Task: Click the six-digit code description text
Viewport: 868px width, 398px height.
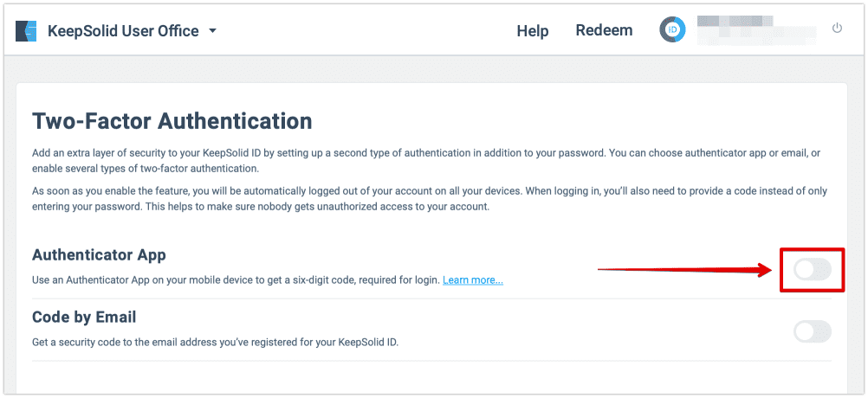Action: (x=236, y=280)
